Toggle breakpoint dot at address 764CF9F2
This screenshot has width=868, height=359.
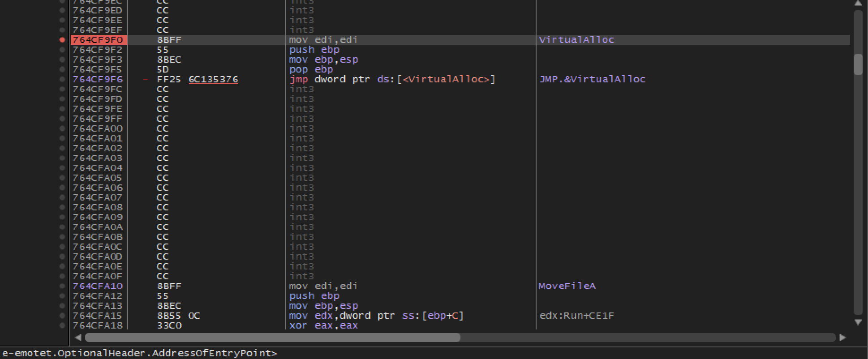tap(62, 50)
